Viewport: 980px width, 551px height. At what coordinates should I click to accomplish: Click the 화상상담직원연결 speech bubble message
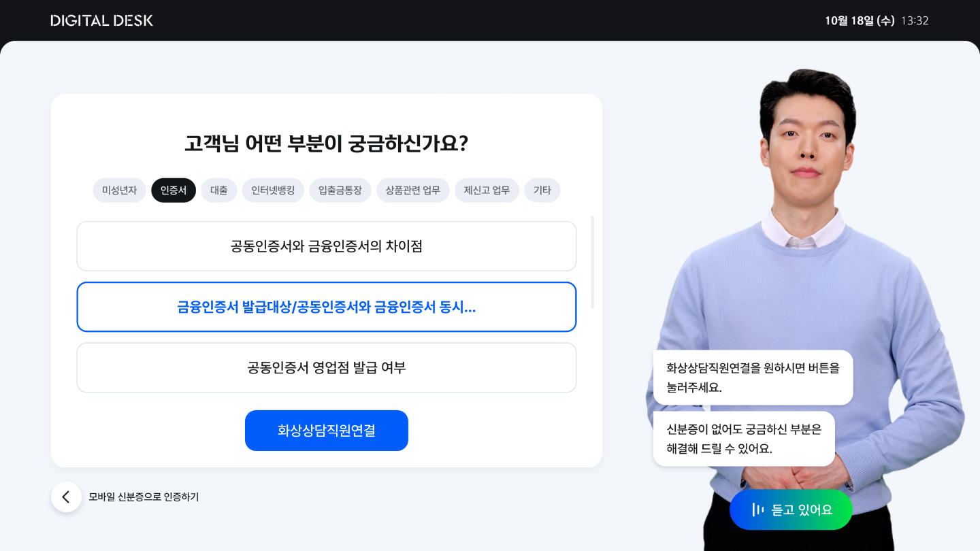[753, 378]
